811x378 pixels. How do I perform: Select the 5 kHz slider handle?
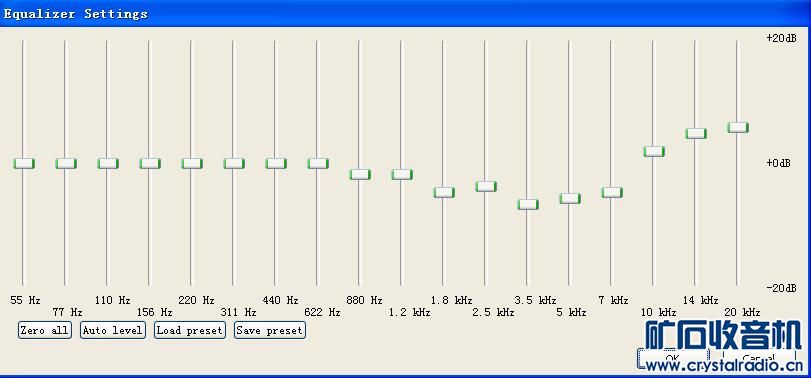click(x=570, y=199)
